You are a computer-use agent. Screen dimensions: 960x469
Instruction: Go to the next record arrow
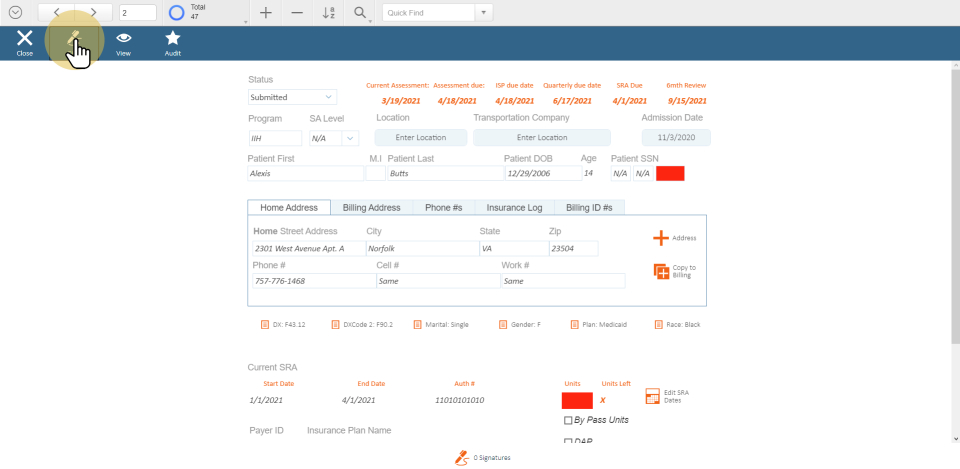(93, 13)
